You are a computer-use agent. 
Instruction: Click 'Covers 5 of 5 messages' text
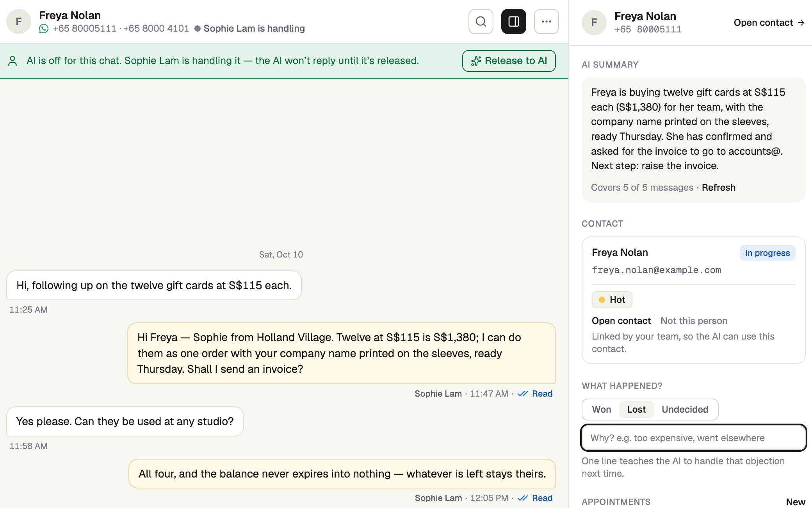[x=642, y=188]
